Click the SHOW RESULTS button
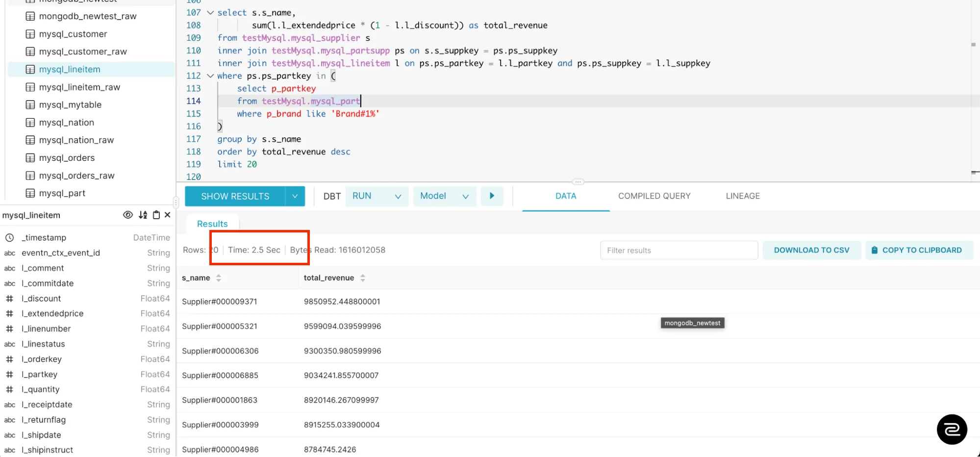This screenshot has width=980, height=457. click(x=235, y=196)
